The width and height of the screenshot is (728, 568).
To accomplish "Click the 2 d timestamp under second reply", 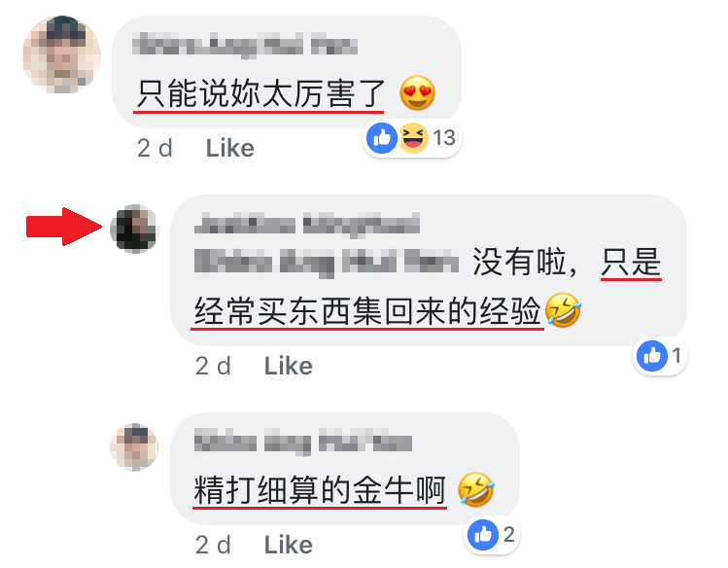I will 213,366.
